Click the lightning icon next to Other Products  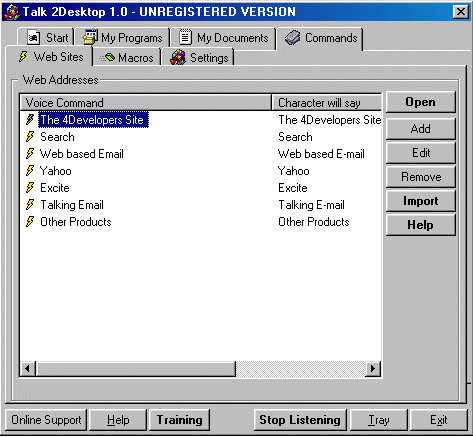(x=30, y=222)
